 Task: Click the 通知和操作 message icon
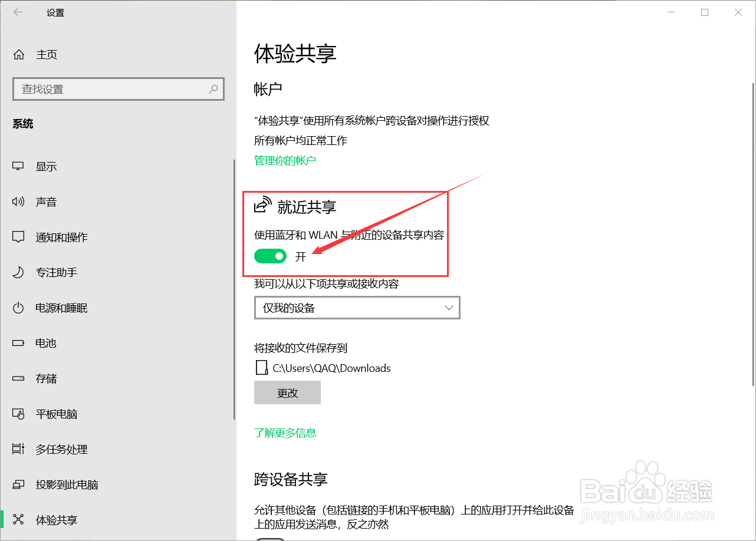tap(18, 237)
